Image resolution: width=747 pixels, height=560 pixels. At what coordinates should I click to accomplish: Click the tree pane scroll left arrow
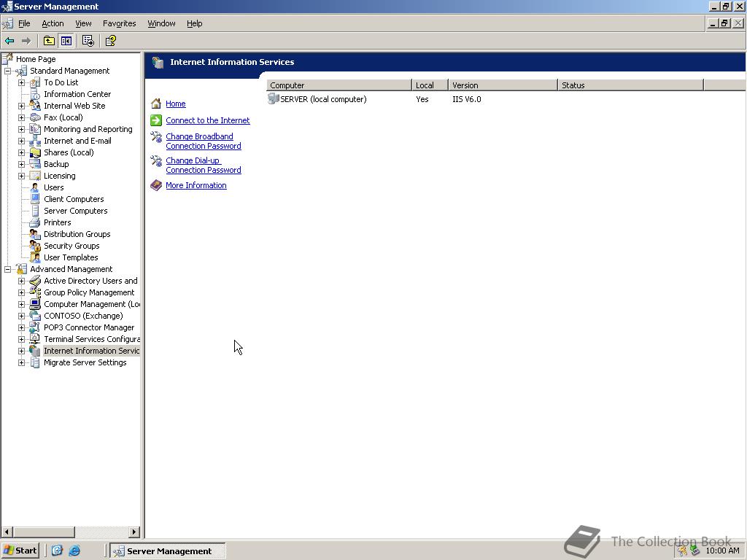coord(7,532)
